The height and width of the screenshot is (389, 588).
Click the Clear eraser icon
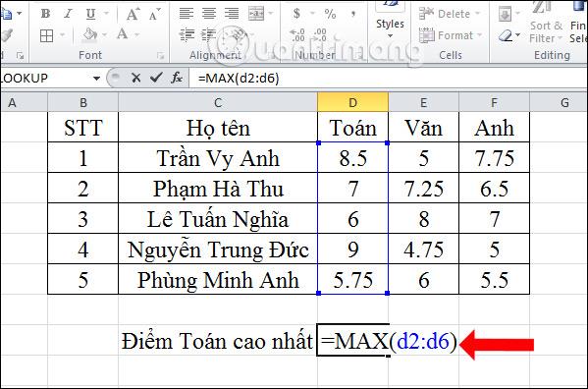pyautogui.click(x=506, y=35)
